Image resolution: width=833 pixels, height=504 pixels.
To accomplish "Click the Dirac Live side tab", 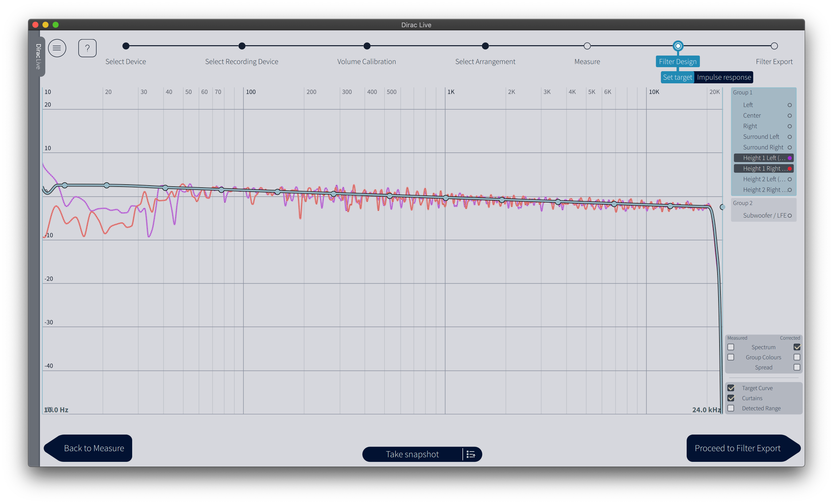I will click(38, 56).
